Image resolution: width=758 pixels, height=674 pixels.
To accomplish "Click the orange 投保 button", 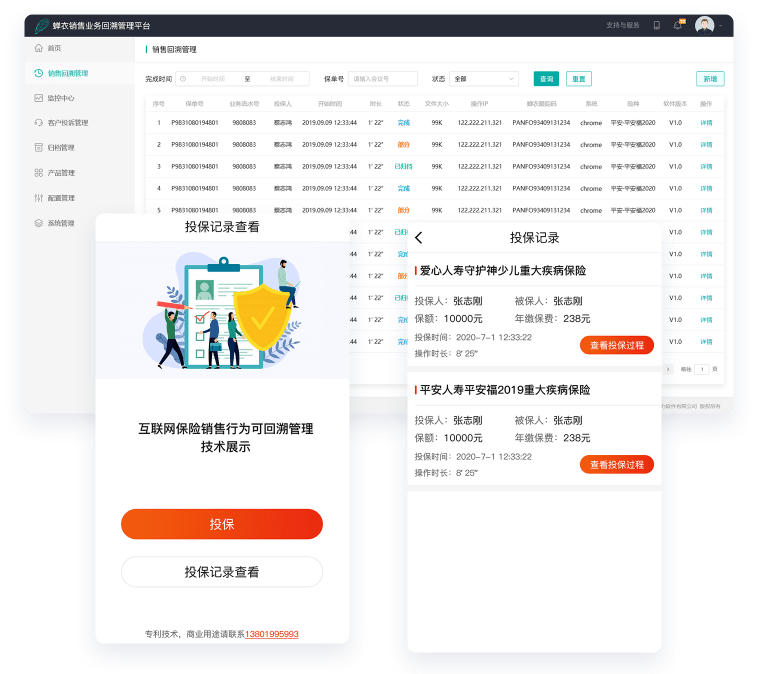I will tap(222, 524).
